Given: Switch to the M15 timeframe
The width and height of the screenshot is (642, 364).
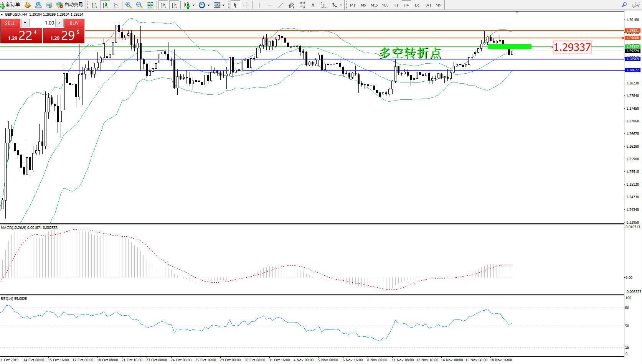Looking at the screenshot, I should pyautogui.click(x=374, y=5).
